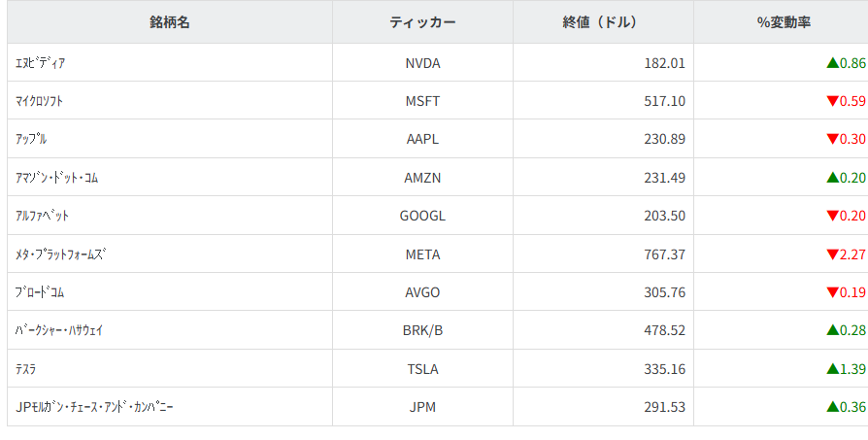Click the green up arrow beside 0.28

tap(832, 330)
